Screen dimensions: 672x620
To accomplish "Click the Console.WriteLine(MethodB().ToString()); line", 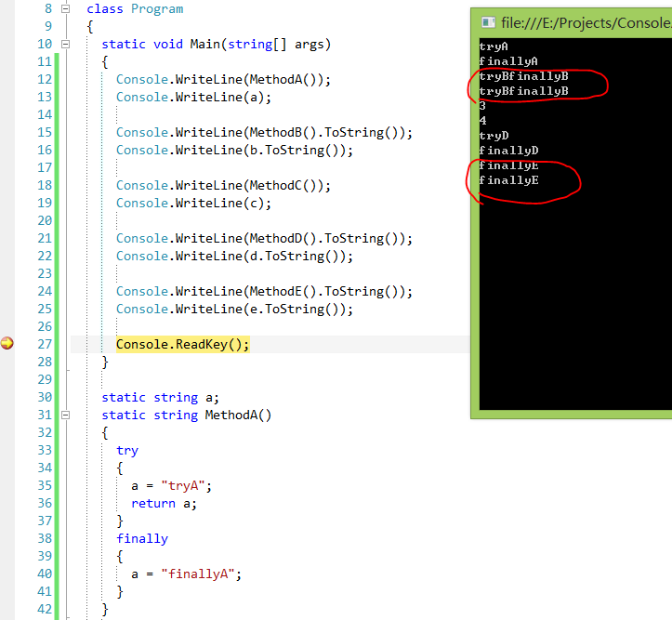I will [x=264, y=132].
